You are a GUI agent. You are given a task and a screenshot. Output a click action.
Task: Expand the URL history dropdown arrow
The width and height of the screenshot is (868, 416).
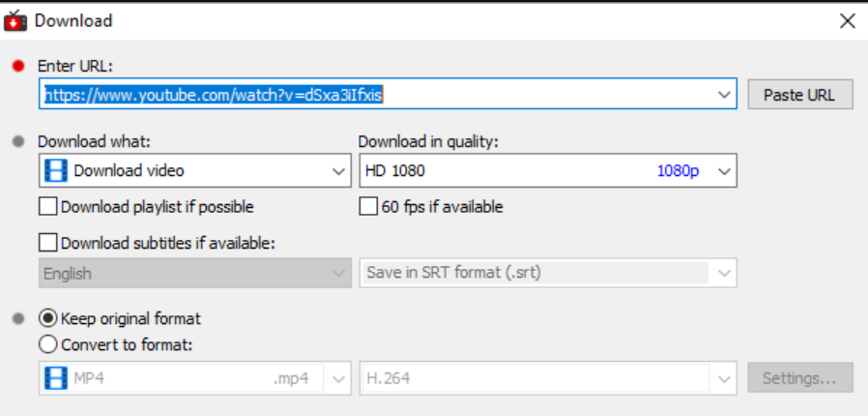[x=724, y=94]
